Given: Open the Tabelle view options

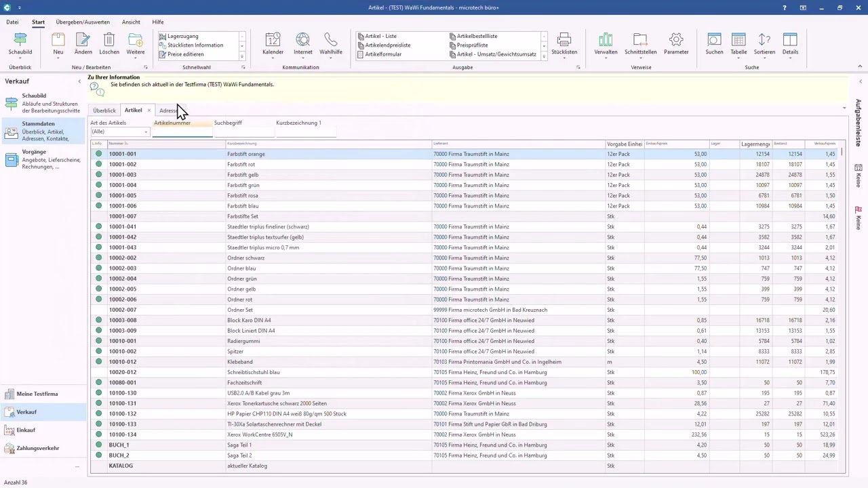Looking at the screenshot, I should pyautogui.click(x=738, y=45).
